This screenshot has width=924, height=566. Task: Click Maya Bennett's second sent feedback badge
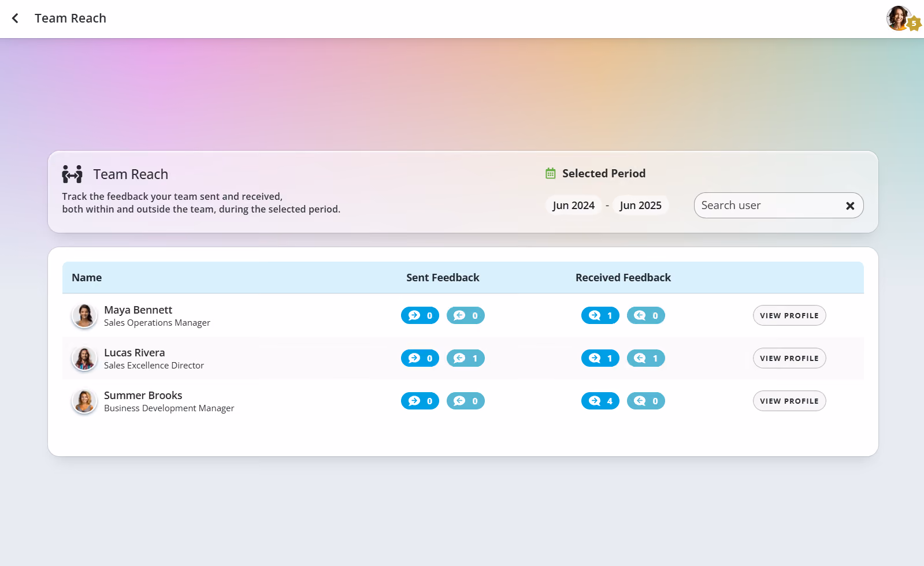466,315
